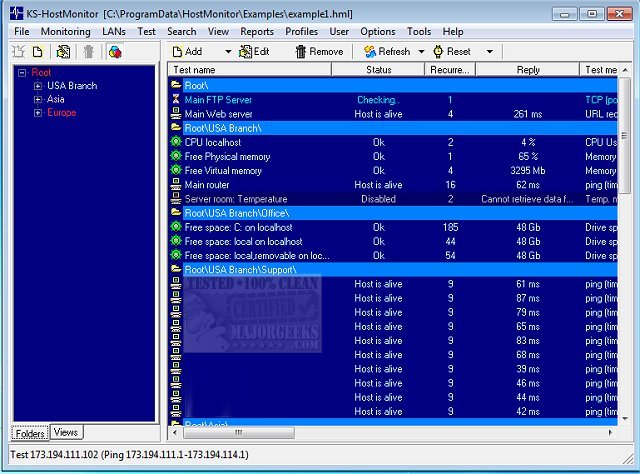Expand the Europe folder node
The height and width of the screenshot is (474, 640).
[x=38, y=112]
